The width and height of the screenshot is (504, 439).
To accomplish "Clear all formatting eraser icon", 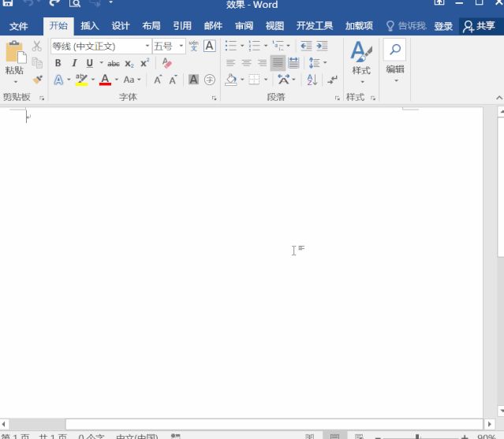I will (x=167, y=63).
